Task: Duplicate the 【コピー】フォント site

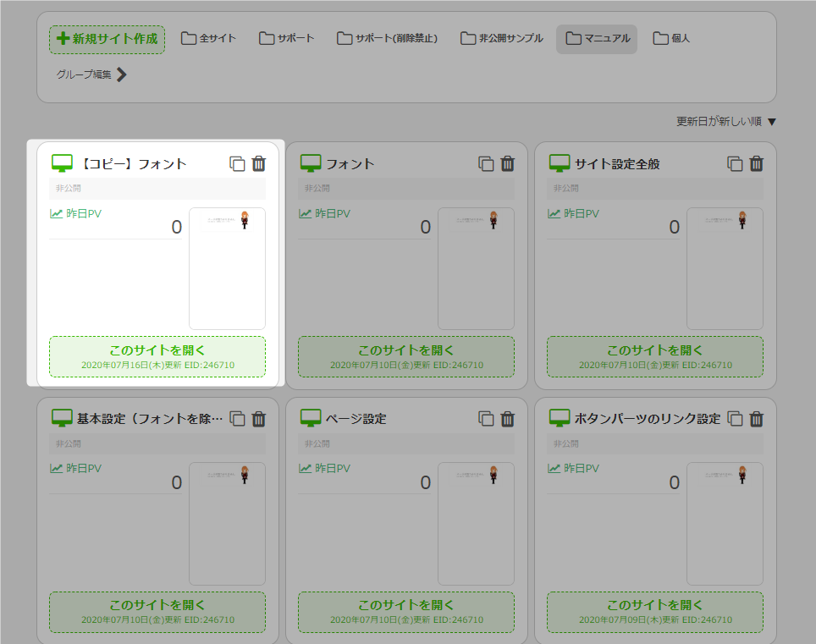Action: pos(237,164)
